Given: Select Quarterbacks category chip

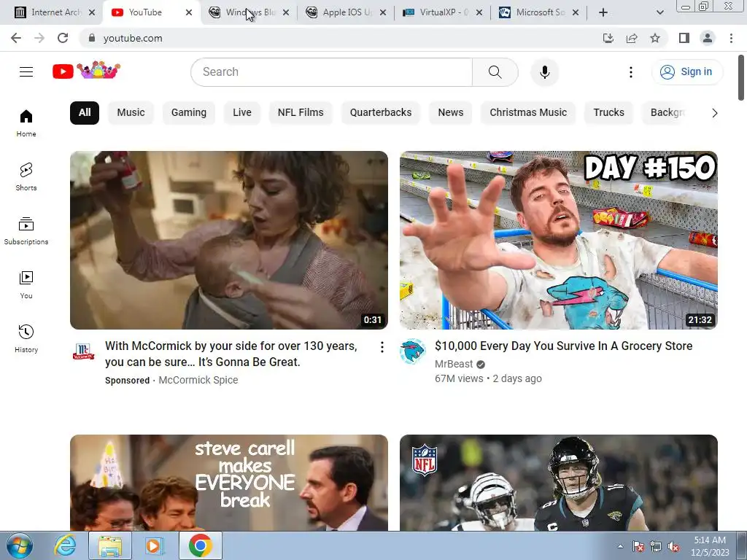Looking at the screenshot, I should tap(381, 113).
